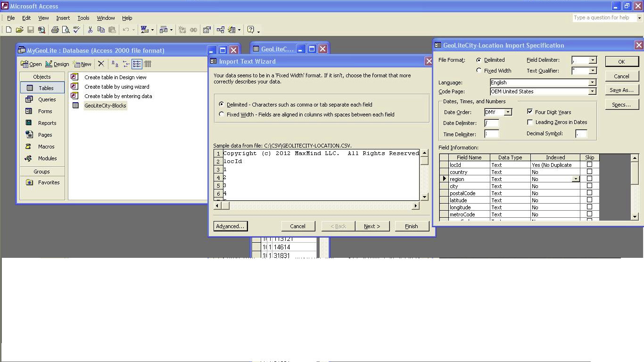
Task: Click the Cut scissors icon
Action: tap(90, 30)
